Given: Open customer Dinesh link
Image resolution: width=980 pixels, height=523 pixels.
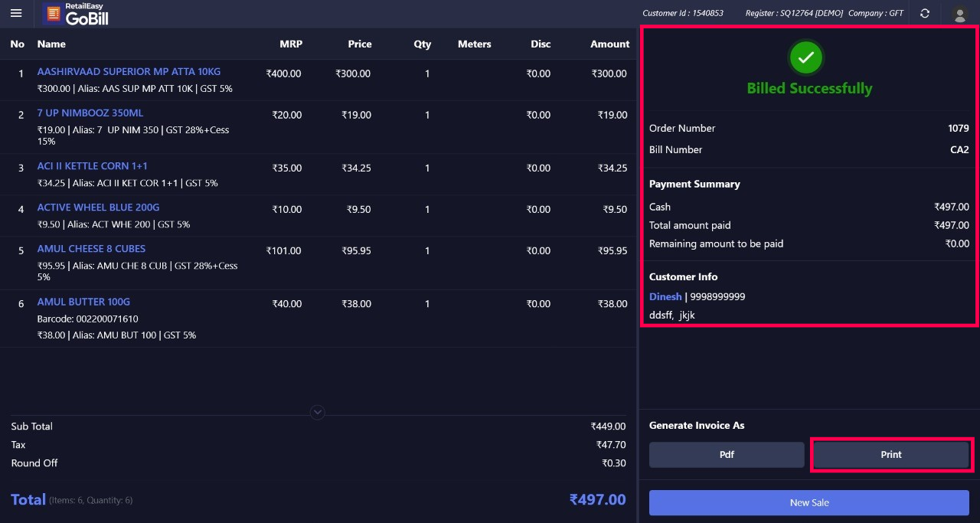Looking at the screenshot, I should point(665,296).
